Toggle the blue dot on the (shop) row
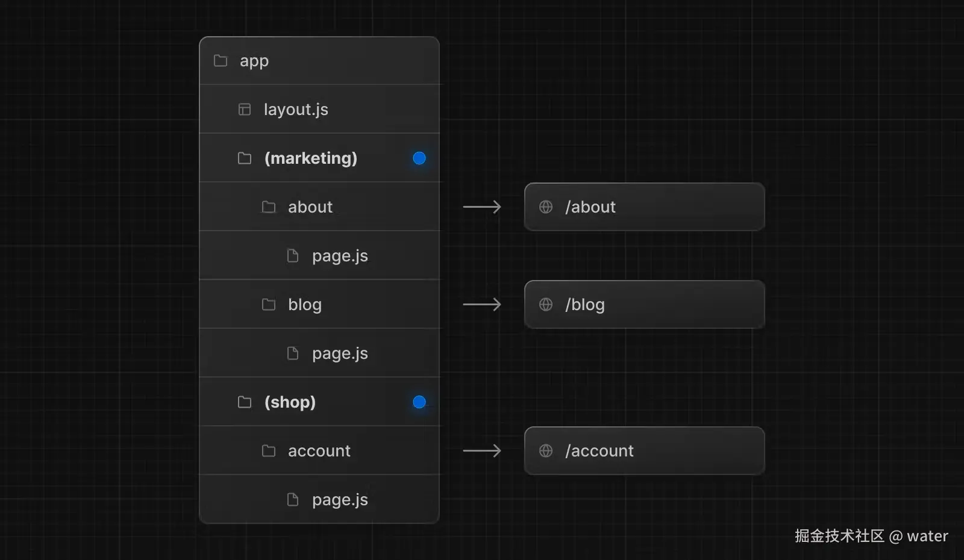The image size is (964, 560). coord(419,402)
